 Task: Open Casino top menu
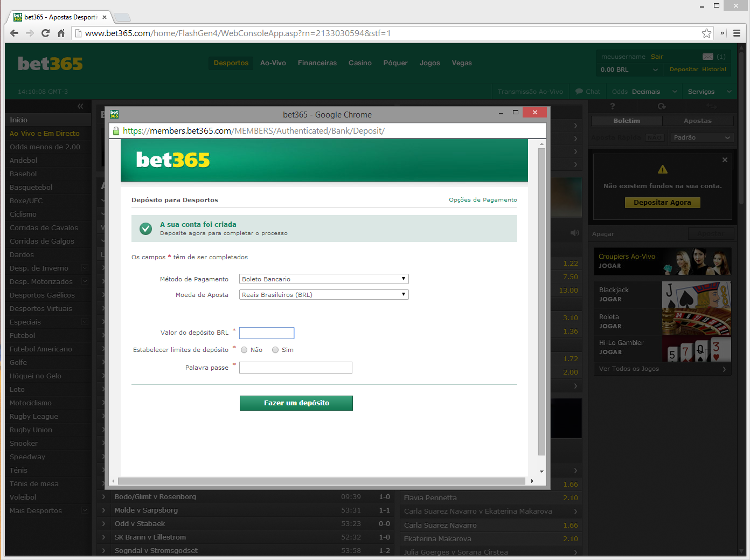tap(360, 63)
